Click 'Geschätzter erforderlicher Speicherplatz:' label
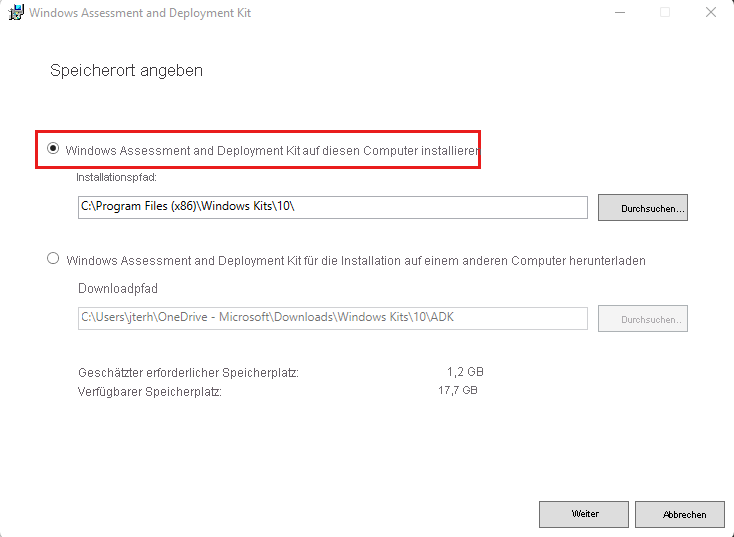The width and height of the screenshot is (734, 537). tap(188, 373)
